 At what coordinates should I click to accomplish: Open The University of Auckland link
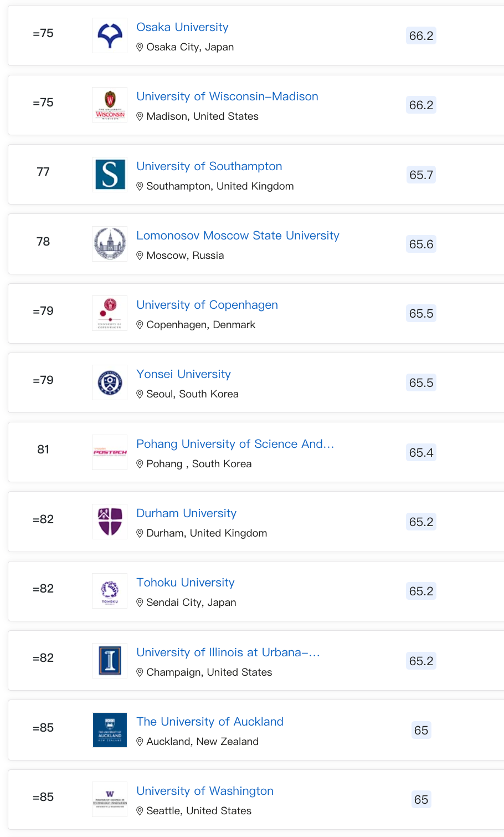tap(210, 722)
